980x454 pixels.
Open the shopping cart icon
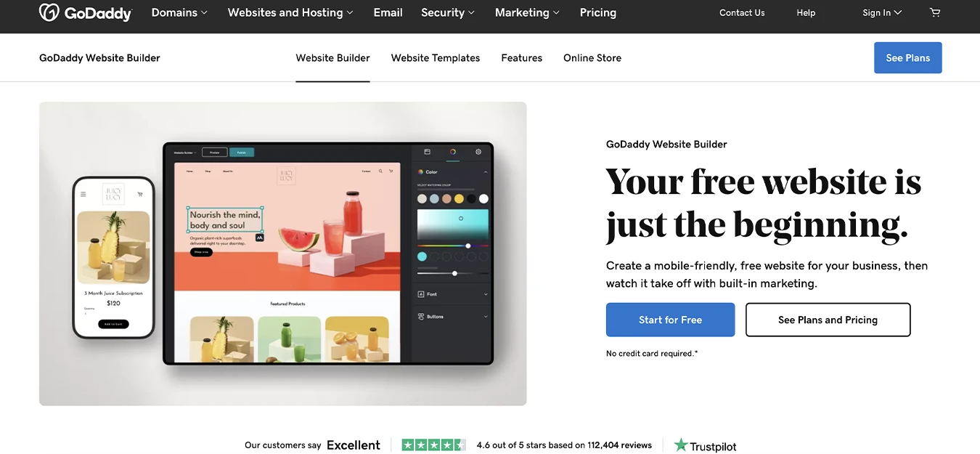pos(934,12)
